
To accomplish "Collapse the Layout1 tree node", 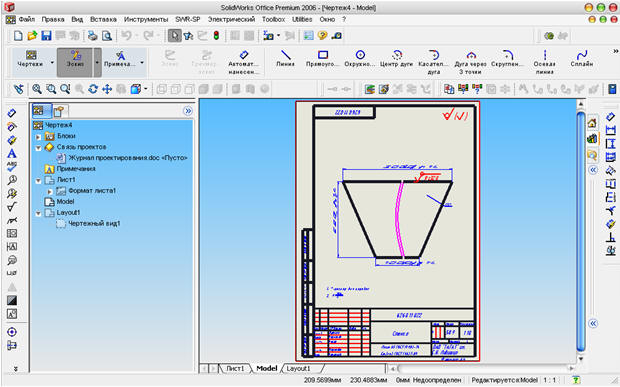I will tap(38, 213).
